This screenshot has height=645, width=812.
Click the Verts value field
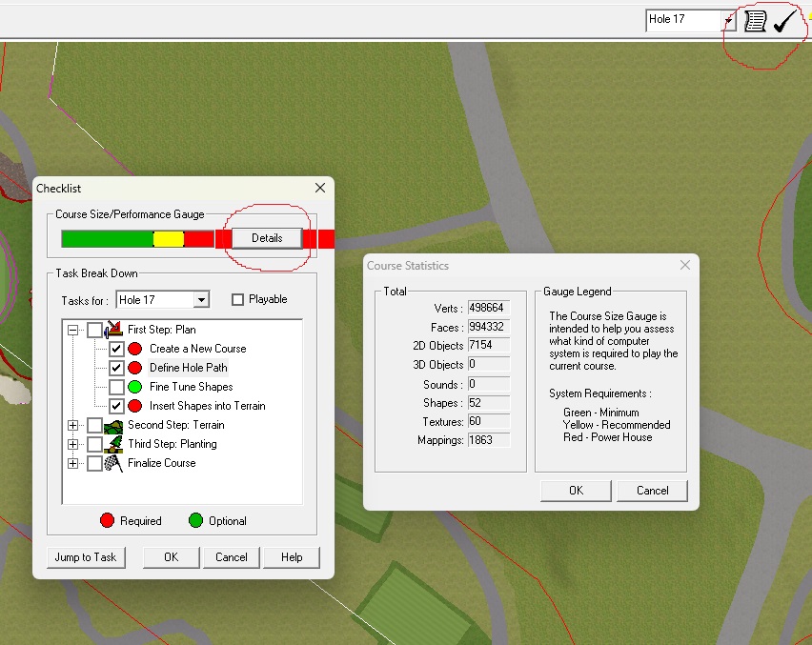(488, 309)
